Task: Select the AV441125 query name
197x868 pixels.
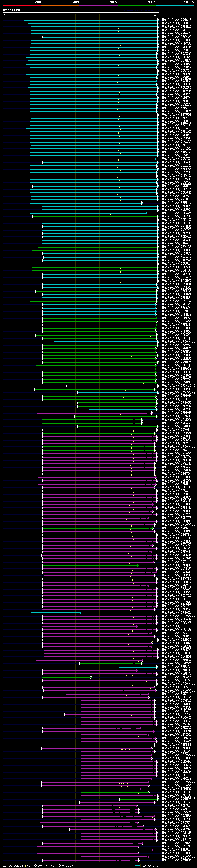Action: (x=11, y=10)
